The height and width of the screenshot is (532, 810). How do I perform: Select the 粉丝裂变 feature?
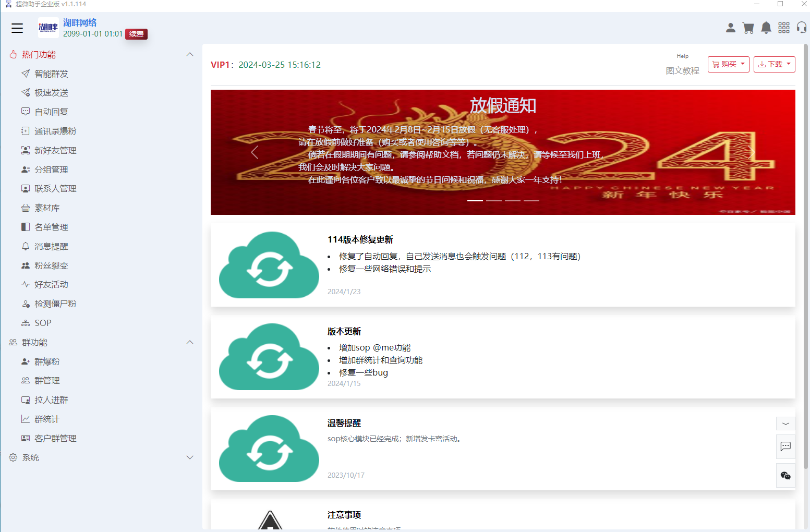(51, 265)
